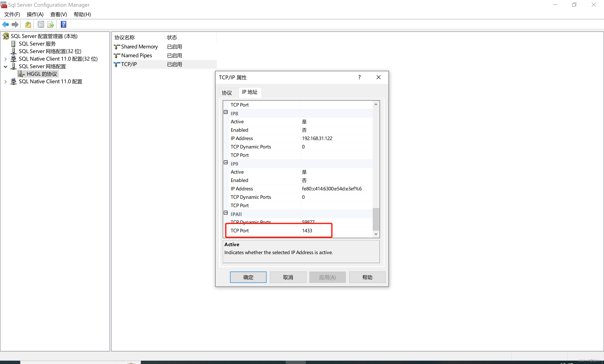Collapse the IP9 property group
The height and width of the screenshot is (364, 604).
pos(226,162)
